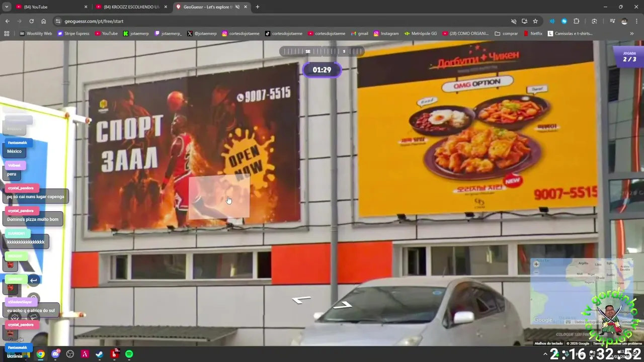Expand the tab search dropdown
This screenshot has height=362, width=644.
pyautogui.click(x=7, y=7)
